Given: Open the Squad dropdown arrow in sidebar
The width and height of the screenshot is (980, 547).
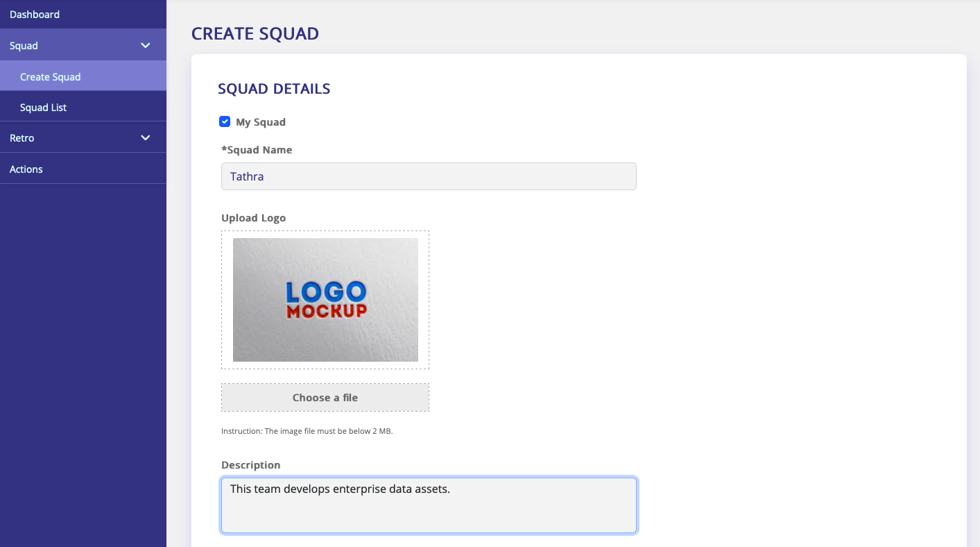Looking at the screenshot, I should (145, 44).
